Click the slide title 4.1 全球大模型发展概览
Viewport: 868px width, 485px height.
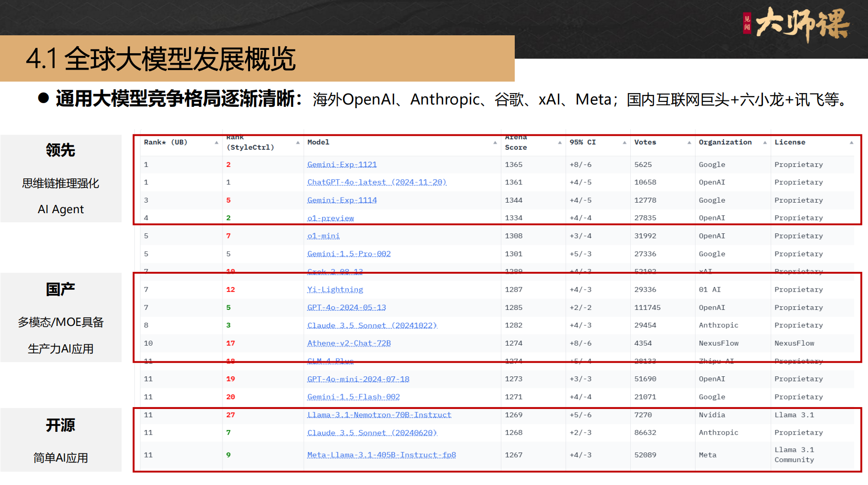tap(161, 59)
